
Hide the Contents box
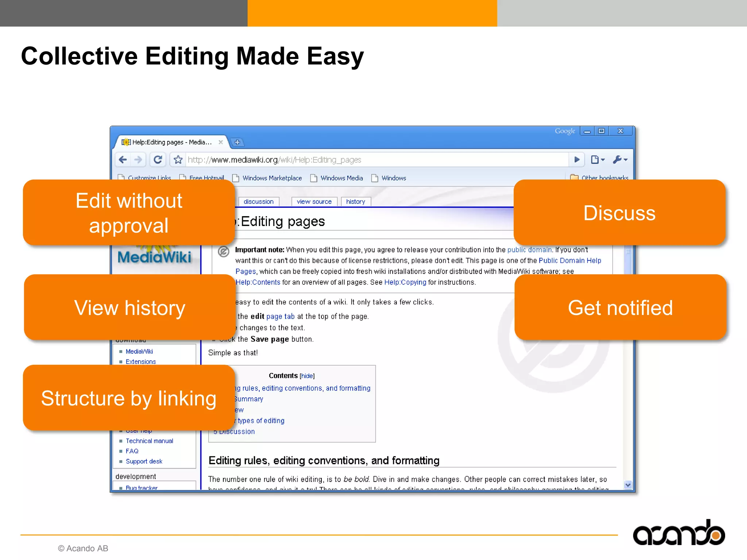click(307, 376)
